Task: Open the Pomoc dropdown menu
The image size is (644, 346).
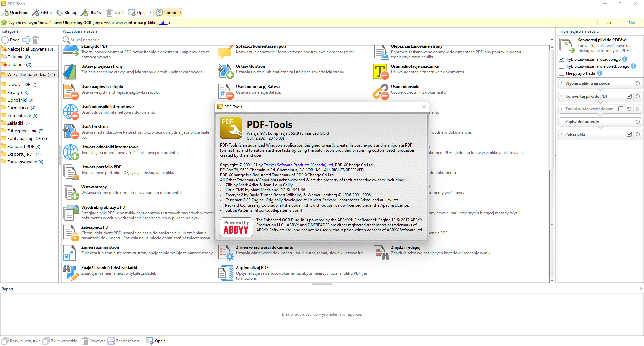Action: (168, 13)
